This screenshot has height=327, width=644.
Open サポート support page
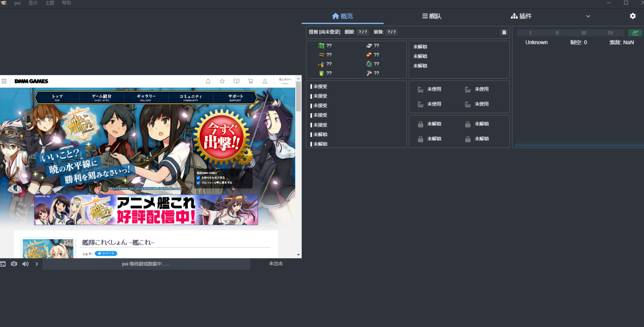pyautogui.click(x=235, y=97)
